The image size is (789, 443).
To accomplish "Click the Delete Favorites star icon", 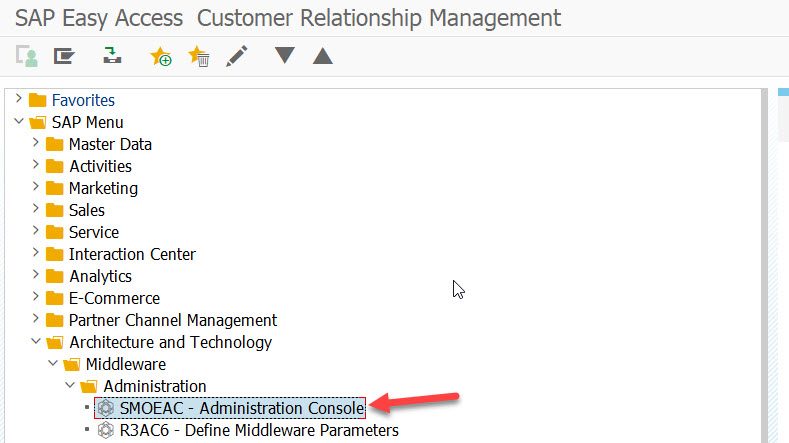I will click(x=198, y=57).
